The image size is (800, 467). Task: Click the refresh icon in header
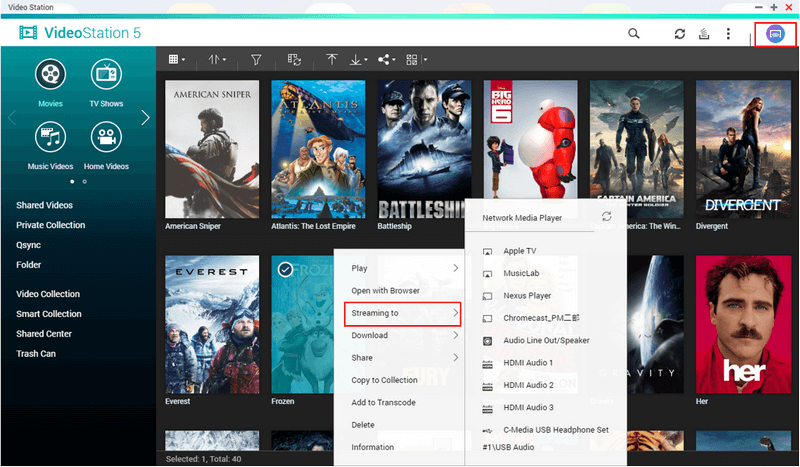point(680,34)
